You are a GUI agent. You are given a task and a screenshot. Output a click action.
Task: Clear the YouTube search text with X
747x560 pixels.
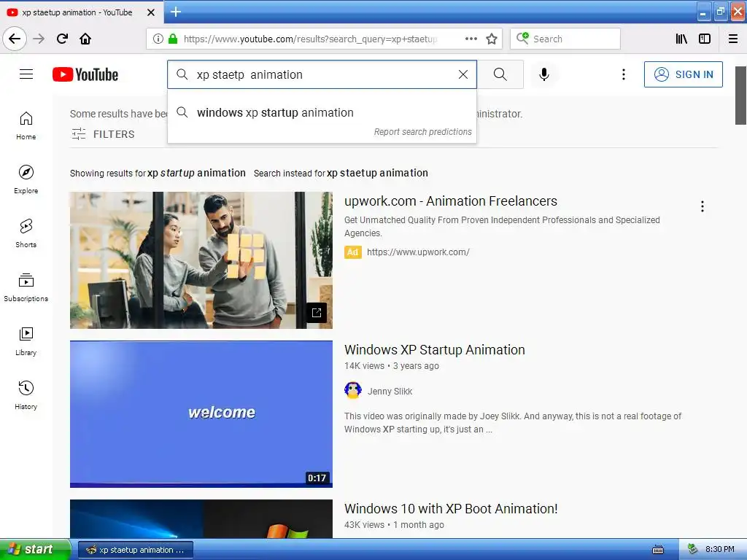[463, 74]
